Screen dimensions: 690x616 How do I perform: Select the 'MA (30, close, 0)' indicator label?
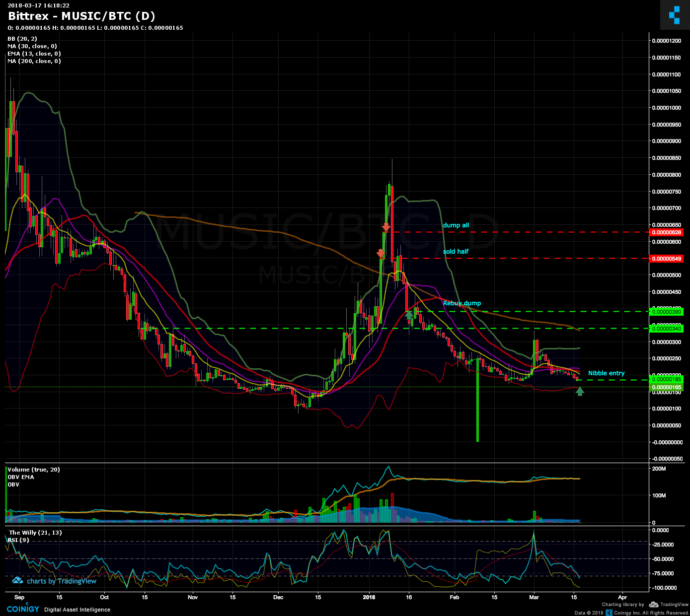(x=32, y=46)
